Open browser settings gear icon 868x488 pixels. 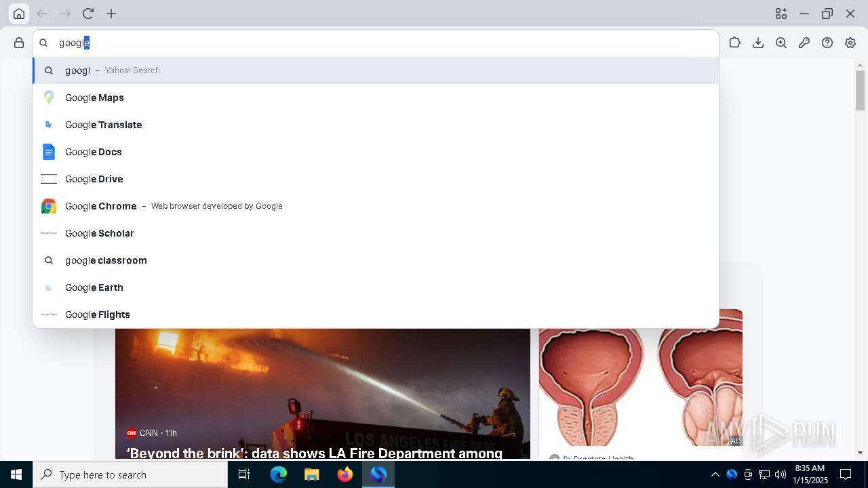pyautogui.click(x=850, y=43)
